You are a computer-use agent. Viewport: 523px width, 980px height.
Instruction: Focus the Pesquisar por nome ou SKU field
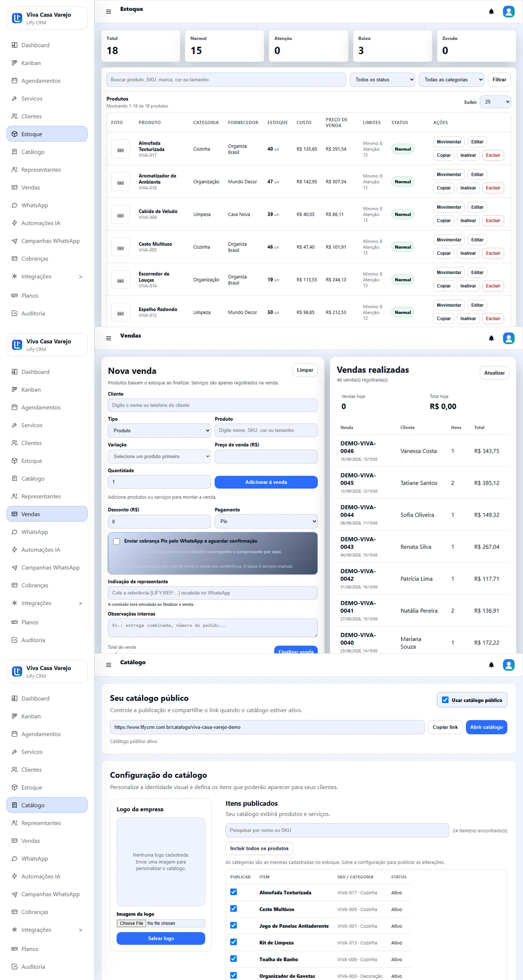point(337,831)
